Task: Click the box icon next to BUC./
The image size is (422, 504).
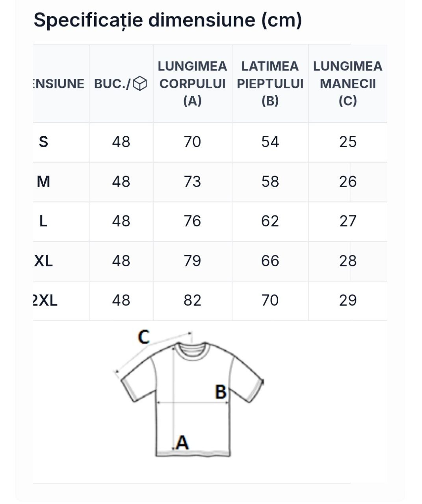Action: coord(140,83)
